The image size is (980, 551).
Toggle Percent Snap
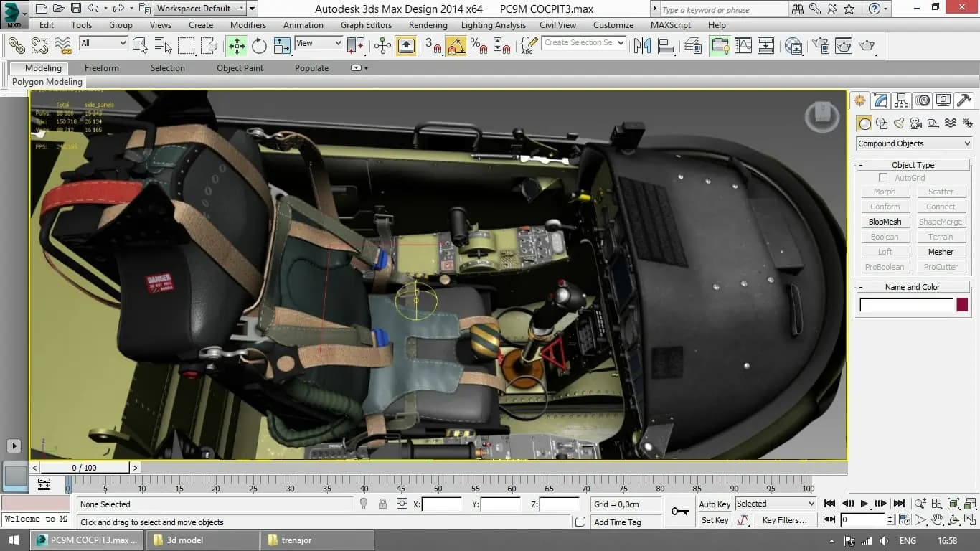(x=479, y=45)
